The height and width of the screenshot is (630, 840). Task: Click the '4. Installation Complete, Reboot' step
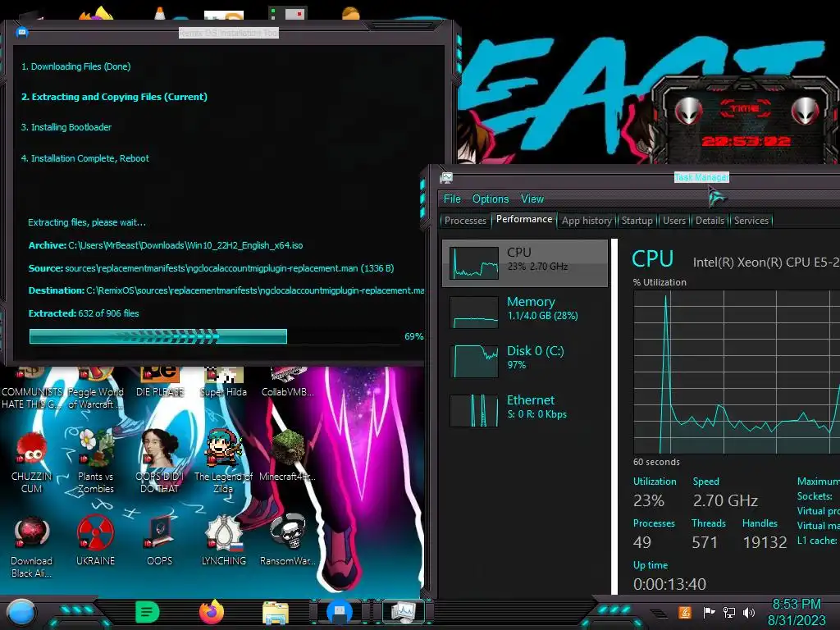84,158
